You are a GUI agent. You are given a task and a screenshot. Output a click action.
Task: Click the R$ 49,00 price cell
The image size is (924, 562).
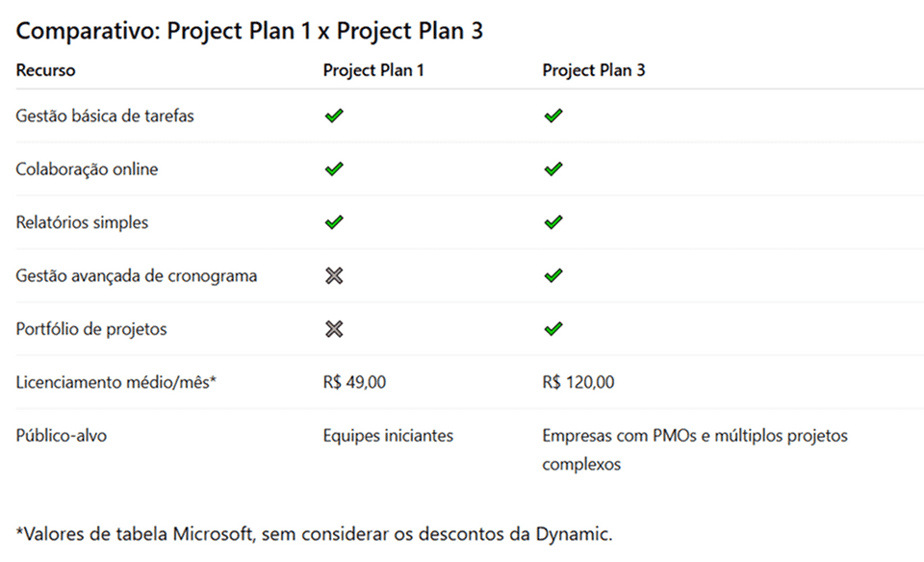pos(354,382)
